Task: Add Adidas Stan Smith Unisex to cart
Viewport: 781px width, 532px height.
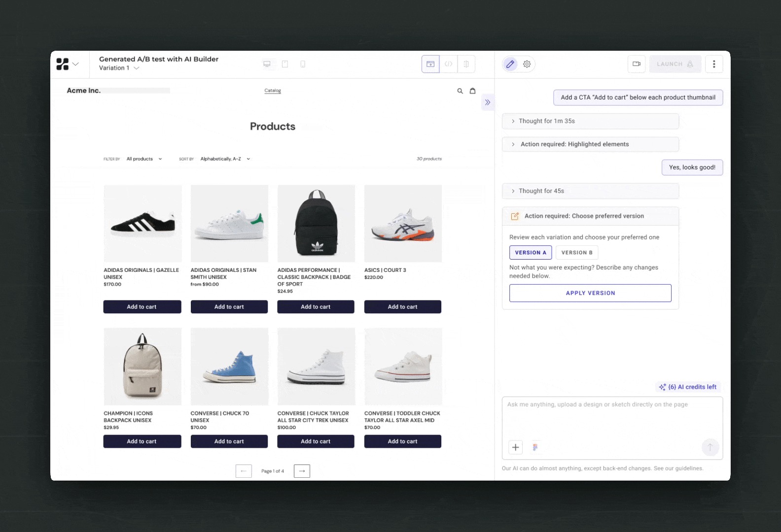Action: (229, 307)
